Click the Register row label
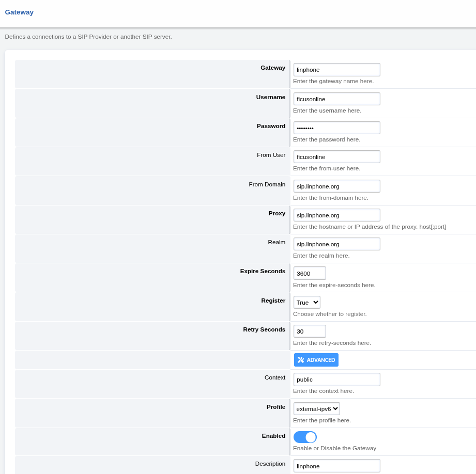This screenshot has width=476, height=474. pos(273,301)
